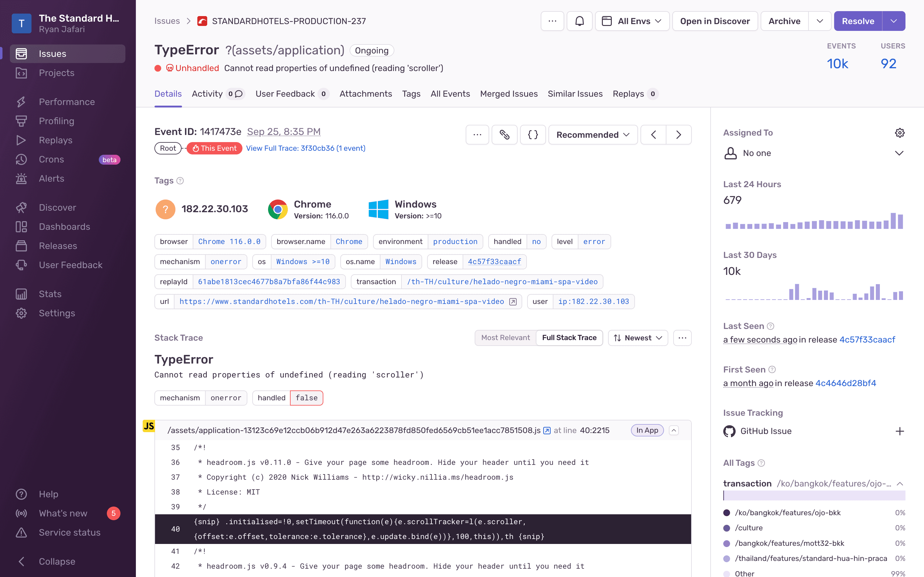Click the replayId tag value
This screenshot has height=577, width=924.
pyautogui.click(x=269, y=282)
